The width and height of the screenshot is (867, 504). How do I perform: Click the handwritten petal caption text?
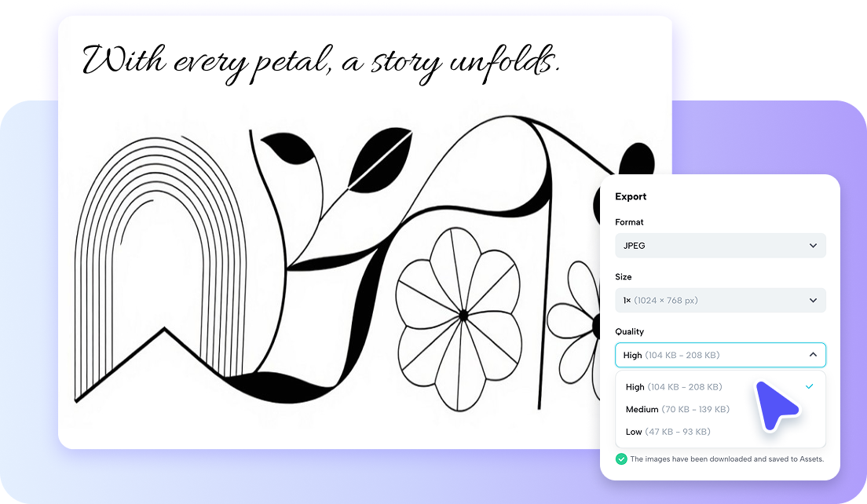(x=322, y=61)
